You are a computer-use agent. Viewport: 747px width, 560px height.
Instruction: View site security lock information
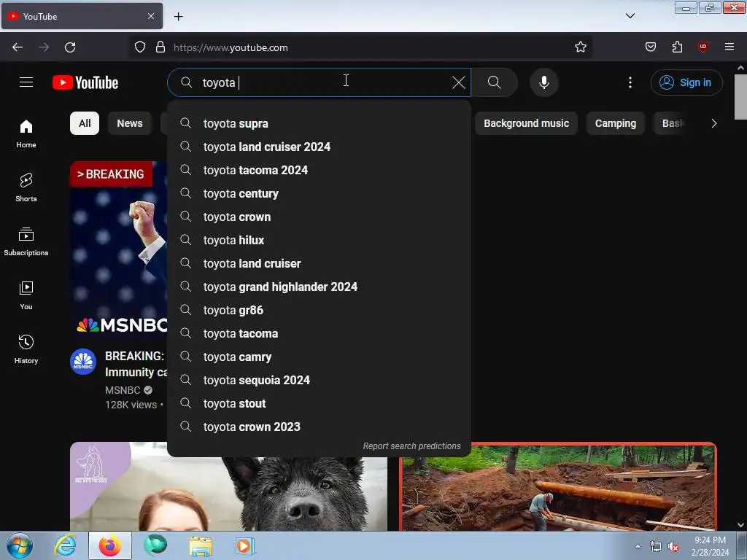coord(160,47)
